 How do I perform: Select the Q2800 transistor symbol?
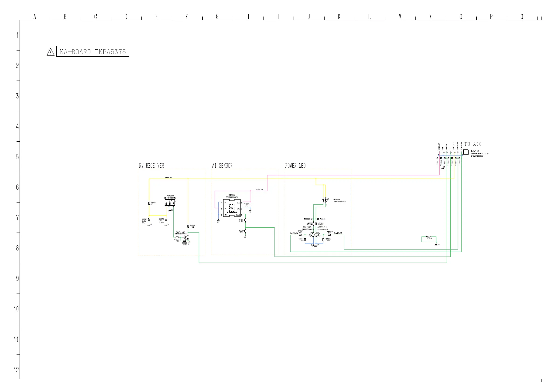pyautogui.click(x=312, y=235)
